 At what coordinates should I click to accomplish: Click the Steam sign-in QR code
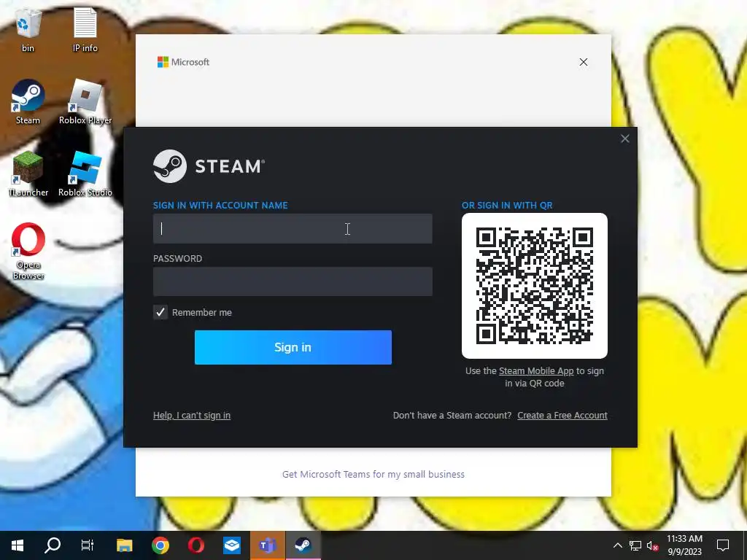click(x=535, y=286)
